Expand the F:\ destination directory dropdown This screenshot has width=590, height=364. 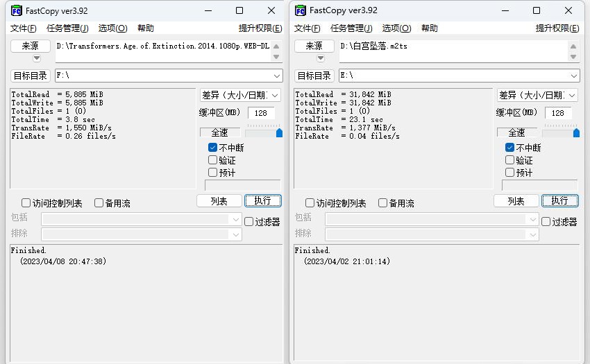click(276, 76)
